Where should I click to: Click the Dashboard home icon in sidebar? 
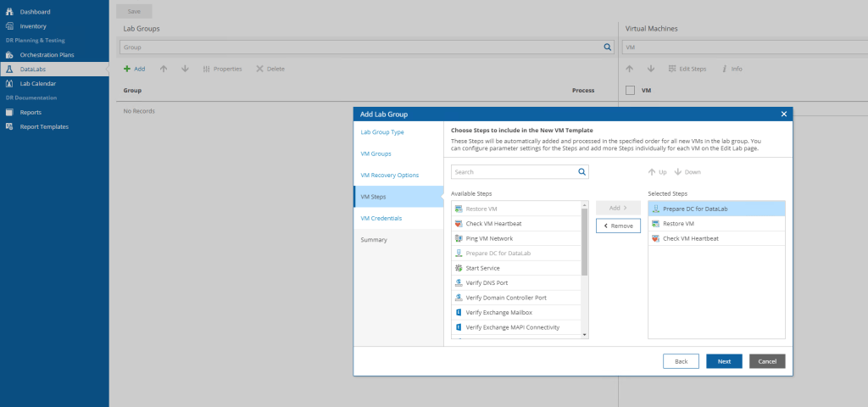tap(10, 12)
